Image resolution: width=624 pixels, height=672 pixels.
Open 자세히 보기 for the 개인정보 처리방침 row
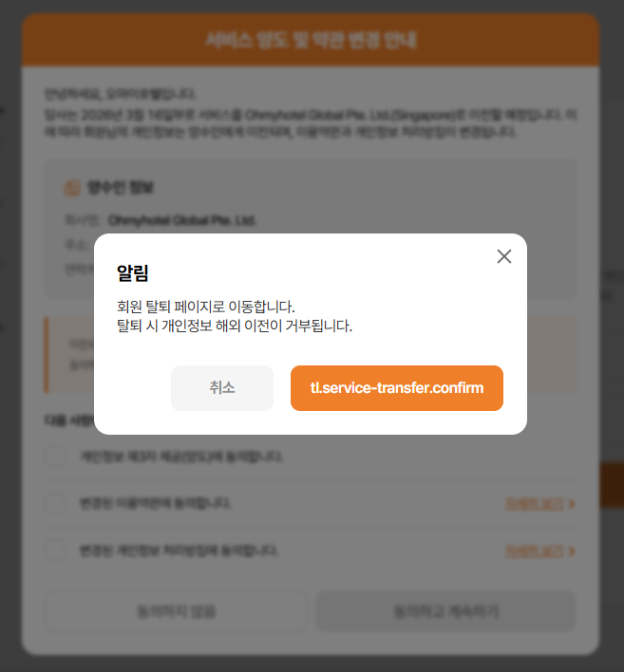pyautogui.click(x=535, y=551)
